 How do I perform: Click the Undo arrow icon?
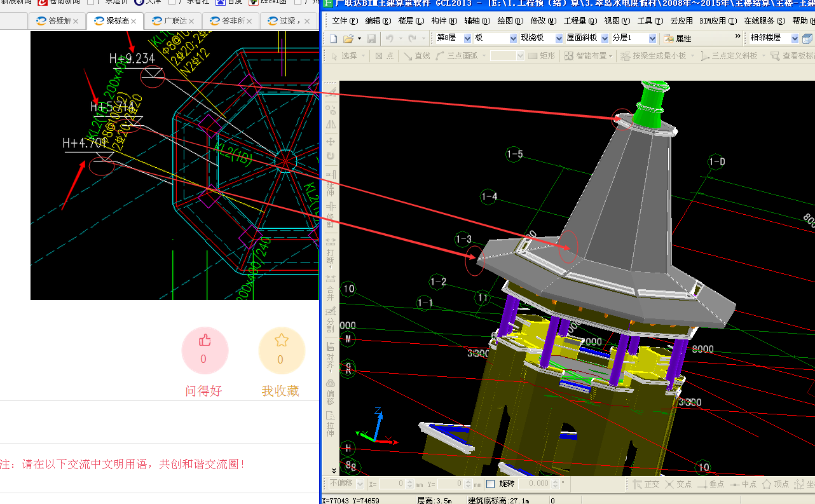pyautogui.click(x=389, y=39)
